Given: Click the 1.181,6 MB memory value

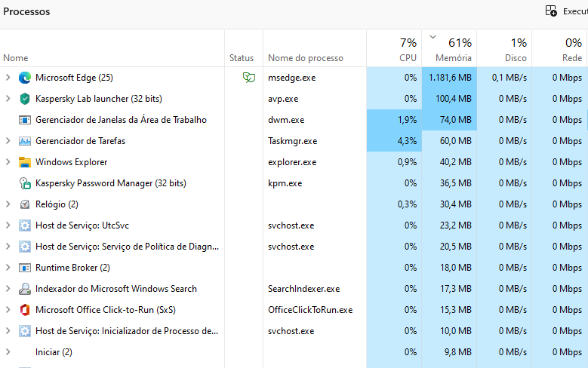Looking at the screenshot, I should coord(450,78).
